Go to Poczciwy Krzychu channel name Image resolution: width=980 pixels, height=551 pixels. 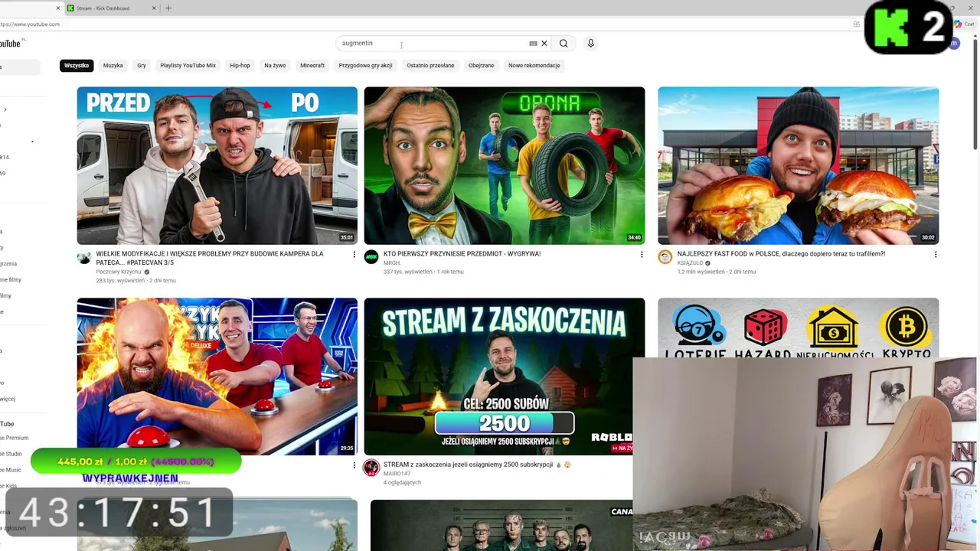pyautogui.click(x=119, y=272)
